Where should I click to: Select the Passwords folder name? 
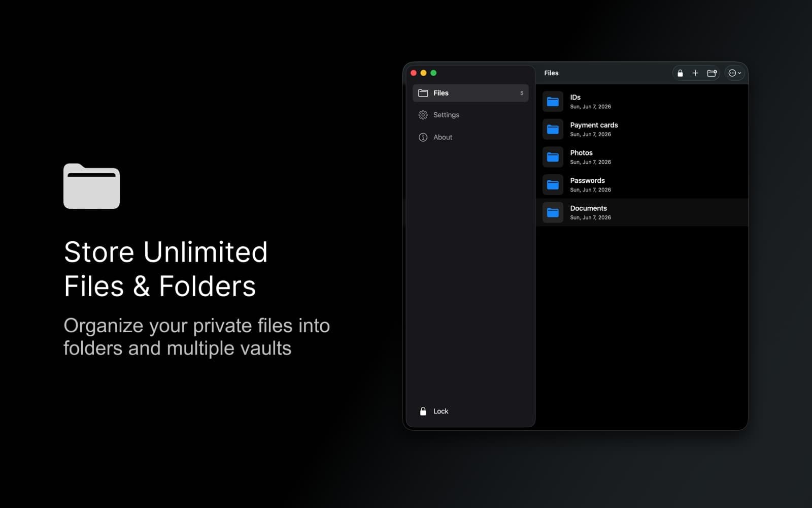tap(587, 180)
